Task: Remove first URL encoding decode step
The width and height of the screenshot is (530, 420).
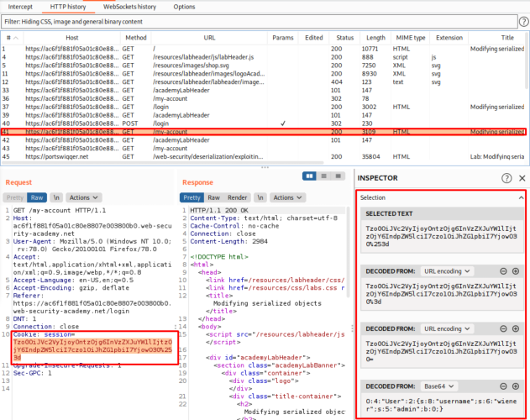Action: [504, 270]
